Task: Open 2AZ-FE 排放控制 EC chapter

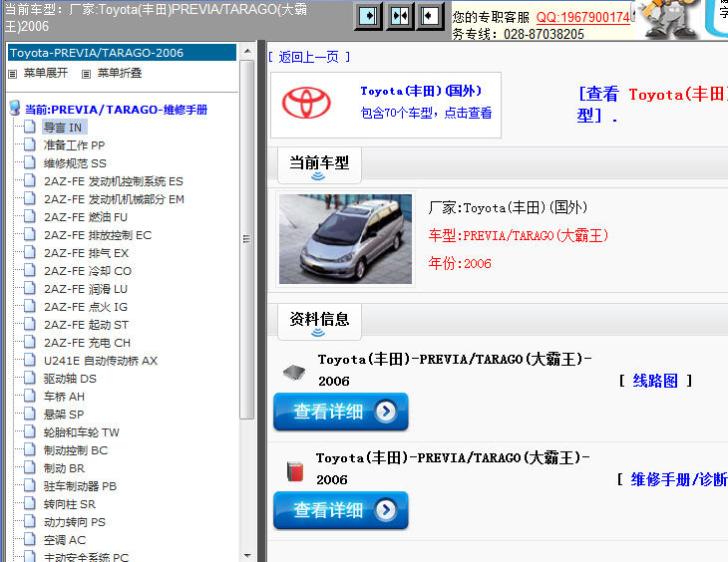Action: [98, 235]
